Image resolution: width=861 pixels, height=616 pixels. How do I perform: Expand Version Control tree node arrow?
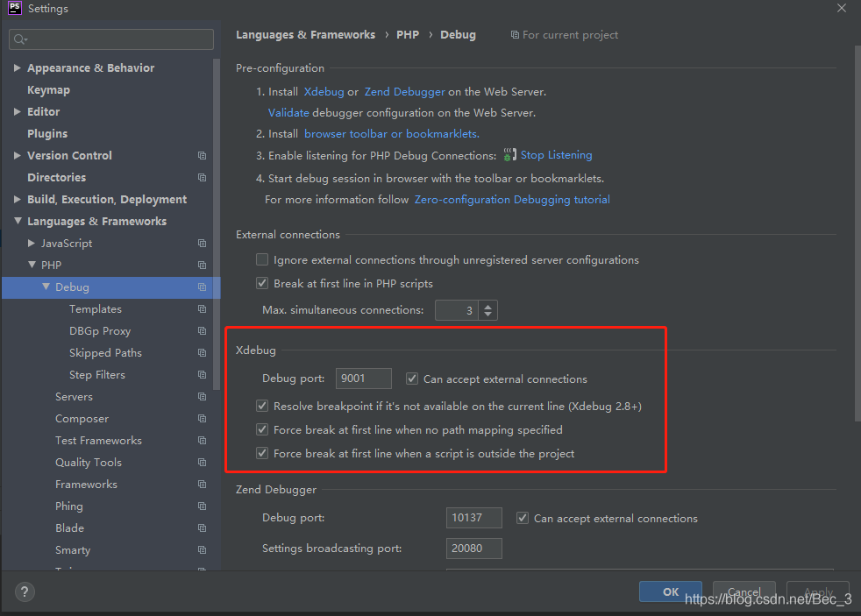click(x=17, y=156)
